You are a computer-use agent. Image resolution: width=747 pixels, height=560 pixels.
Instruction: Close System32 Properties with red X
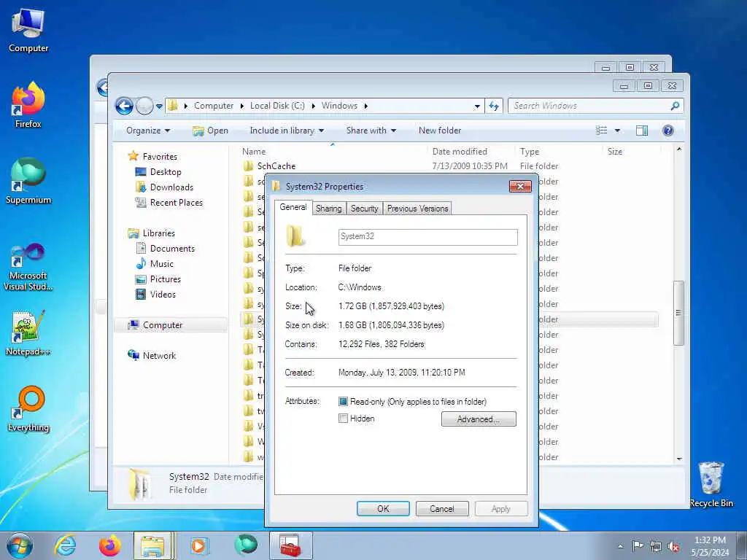click(520, 186)
